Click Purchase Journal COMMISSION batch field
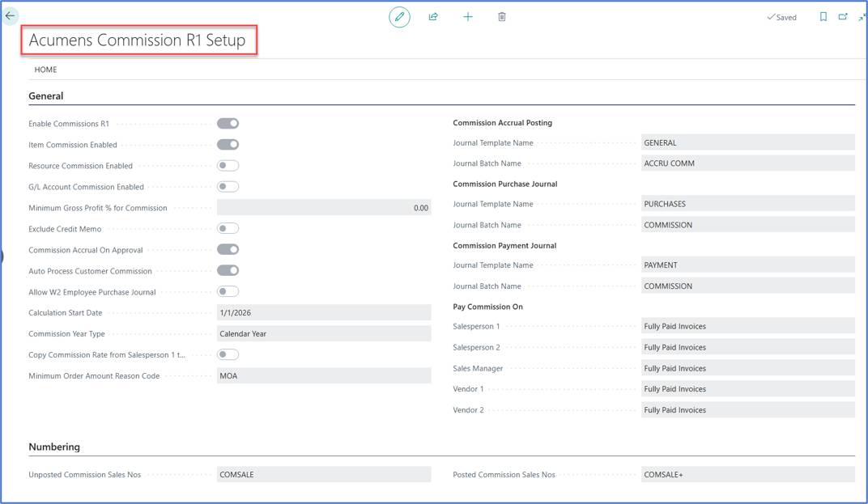This screenshot has width=868, height=504. [748, 225]
